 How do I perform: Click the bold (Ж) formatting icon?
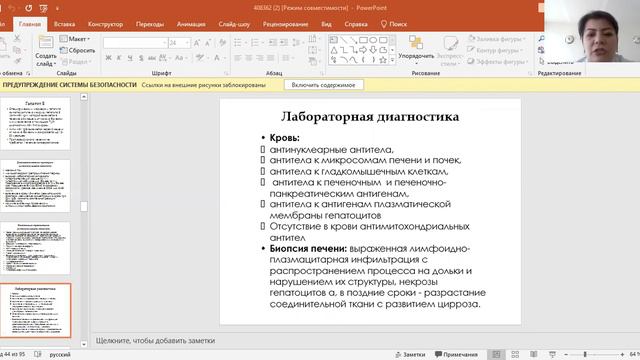coord(108,58)
